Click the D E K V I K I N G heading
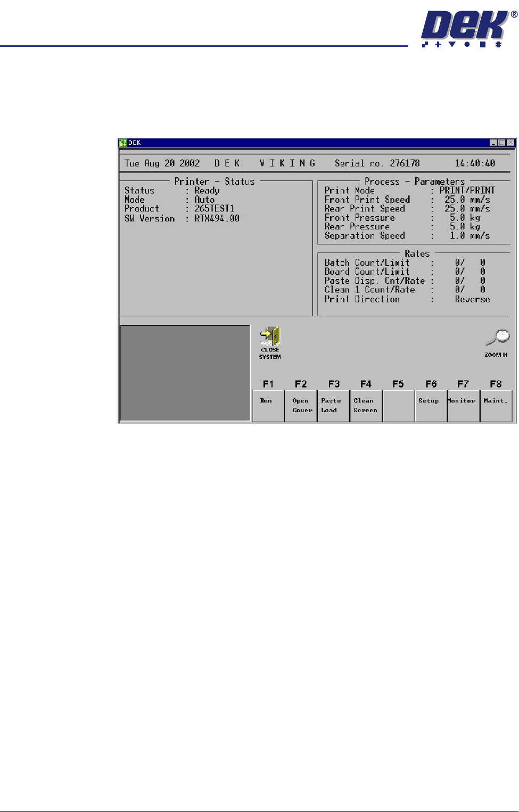Viewport: 519px width, 812px height. (265, 163)
